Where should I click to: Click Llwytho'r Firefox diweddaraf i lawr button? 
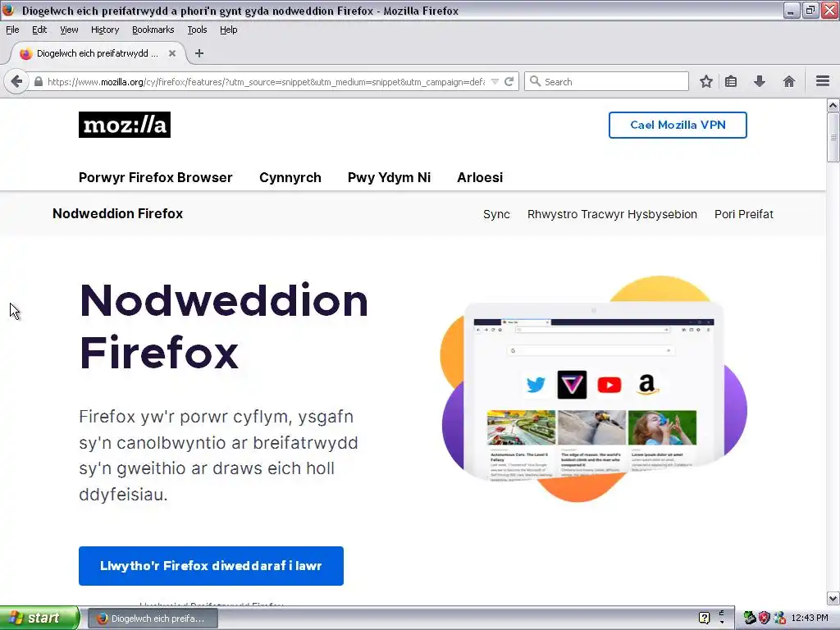coord(211,566)
